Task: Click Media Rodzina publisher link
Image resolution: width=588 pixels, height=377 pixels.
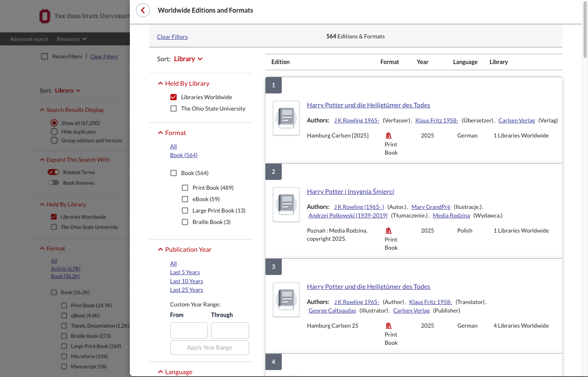Action: coord(451,215)
